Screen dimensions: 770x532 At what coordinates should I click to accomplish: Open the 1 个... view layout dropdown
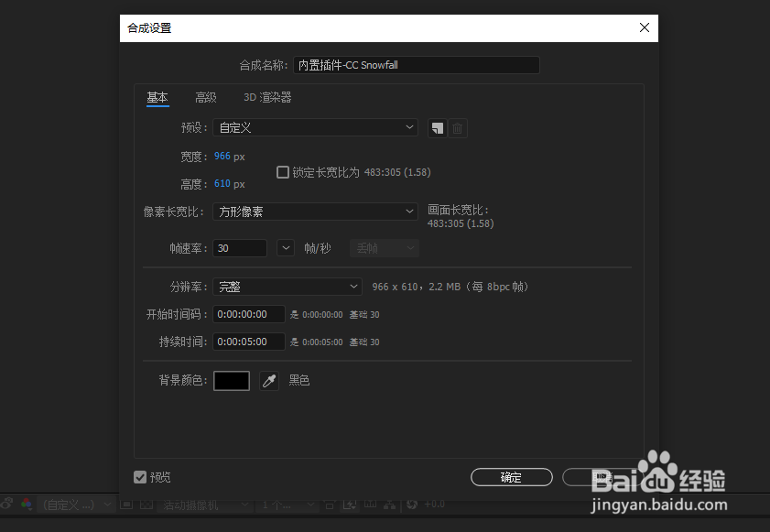287,505
